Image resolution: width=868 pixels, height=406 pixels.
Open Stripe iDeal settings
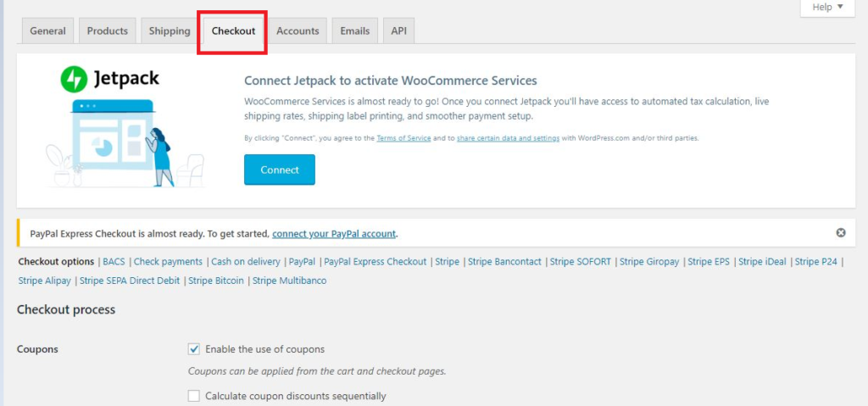click(762, 261)
